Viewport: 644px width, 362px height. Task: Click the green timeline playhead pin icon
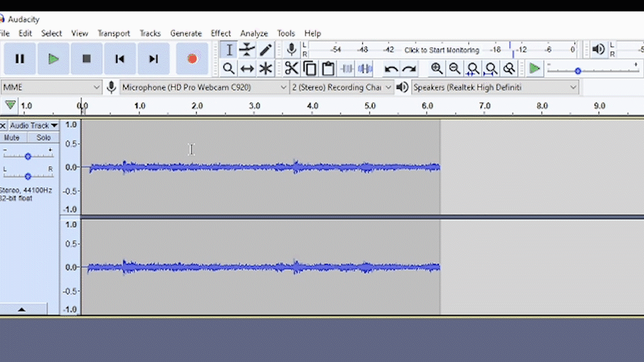pos(10,106)
